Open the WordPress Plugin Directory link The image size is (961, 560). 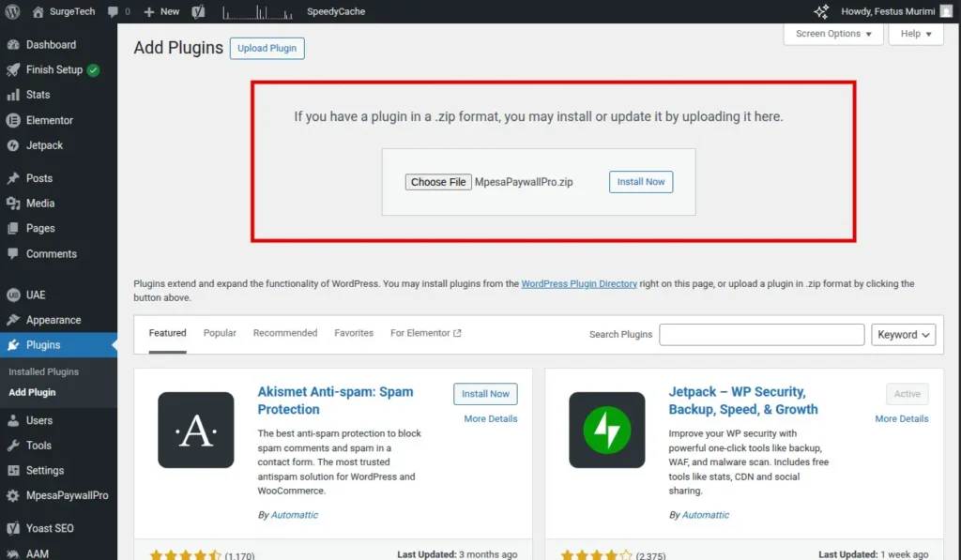(x=579, y=283)
